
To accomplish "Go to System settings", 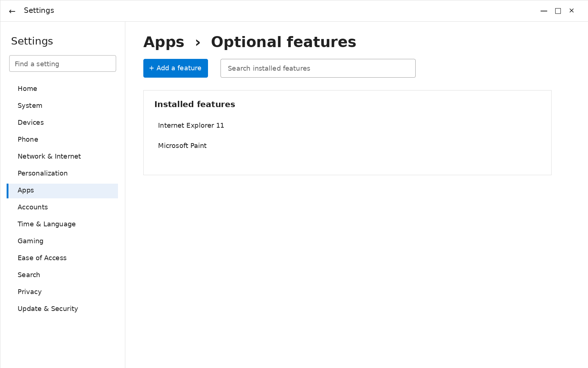I will [x=62, y=106].
